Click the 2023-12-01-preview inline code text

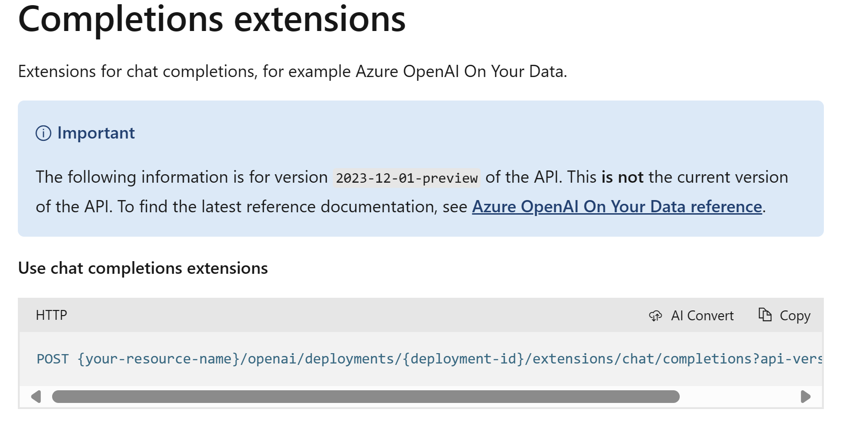407,178
